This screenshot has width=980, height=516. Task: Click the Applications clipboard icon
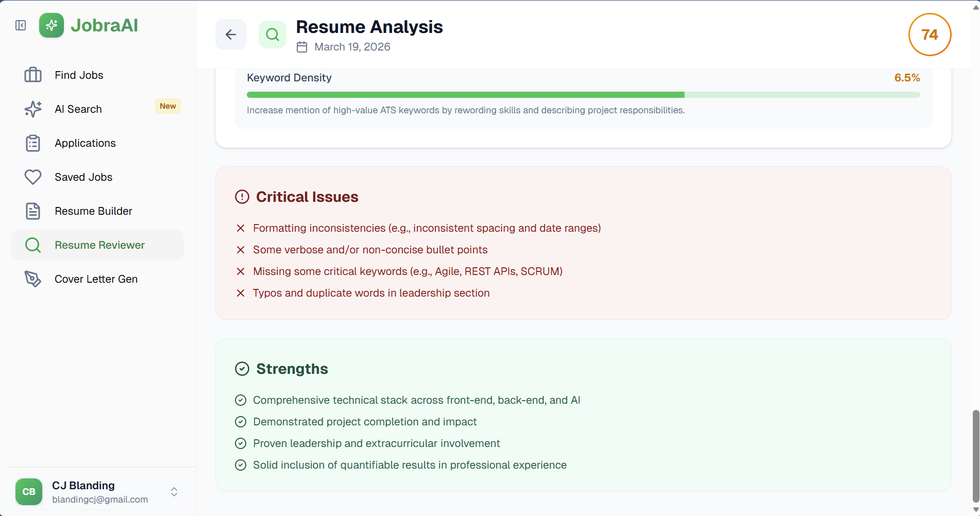pyautogui.click(x=33, y=143)
